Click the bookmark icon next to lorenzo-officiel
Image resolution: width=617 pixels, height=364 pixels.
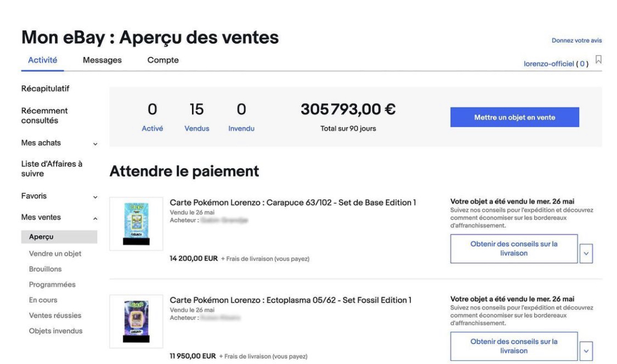coord(598,60)
